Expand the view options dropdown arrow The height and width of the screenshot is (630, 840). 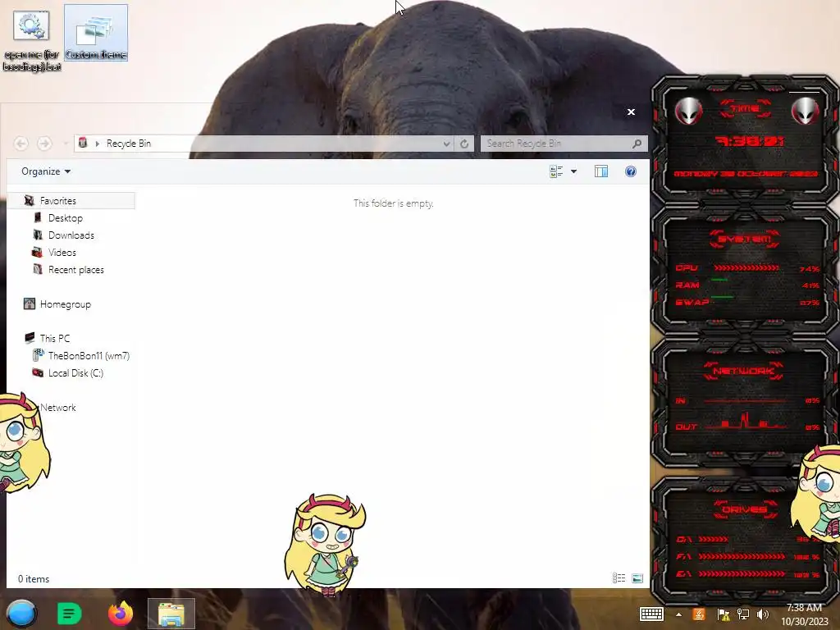(573, 171)
